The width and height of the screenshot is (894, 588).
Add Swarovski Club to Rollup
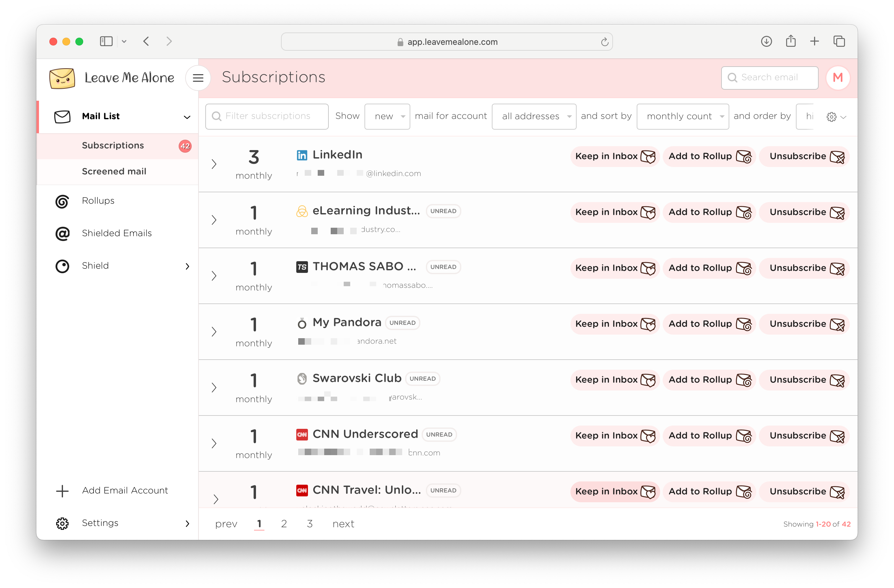tap(709, 380)
